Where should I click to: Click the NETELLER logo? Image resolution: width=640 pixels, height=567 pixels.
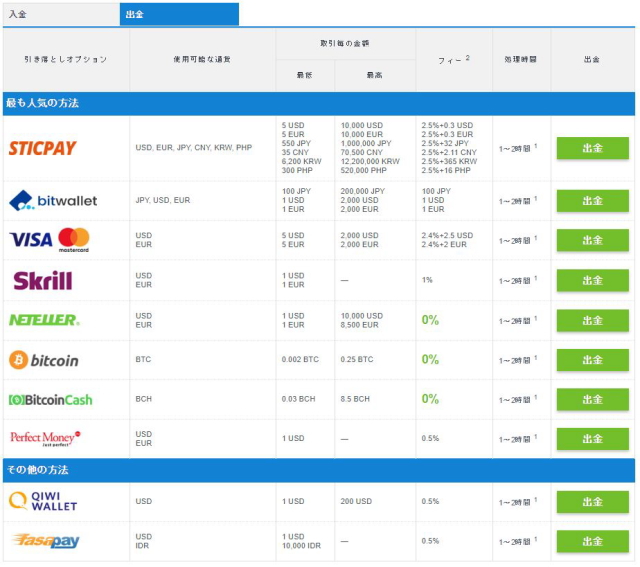44,320
